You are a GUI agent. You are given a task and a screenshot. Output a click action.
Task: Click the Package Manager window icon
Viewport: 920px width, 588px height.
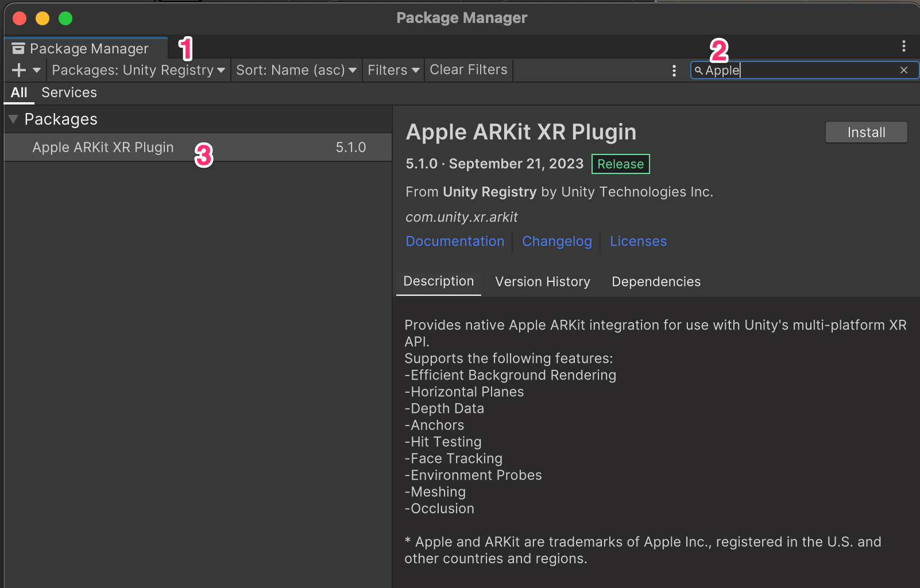(18, 48)
